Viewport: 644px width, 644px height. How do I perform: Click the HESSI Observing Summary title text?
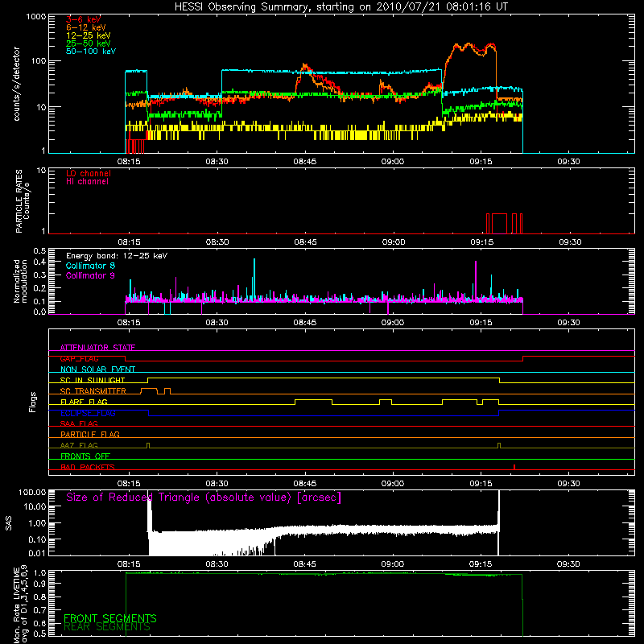tap(341, 6)
